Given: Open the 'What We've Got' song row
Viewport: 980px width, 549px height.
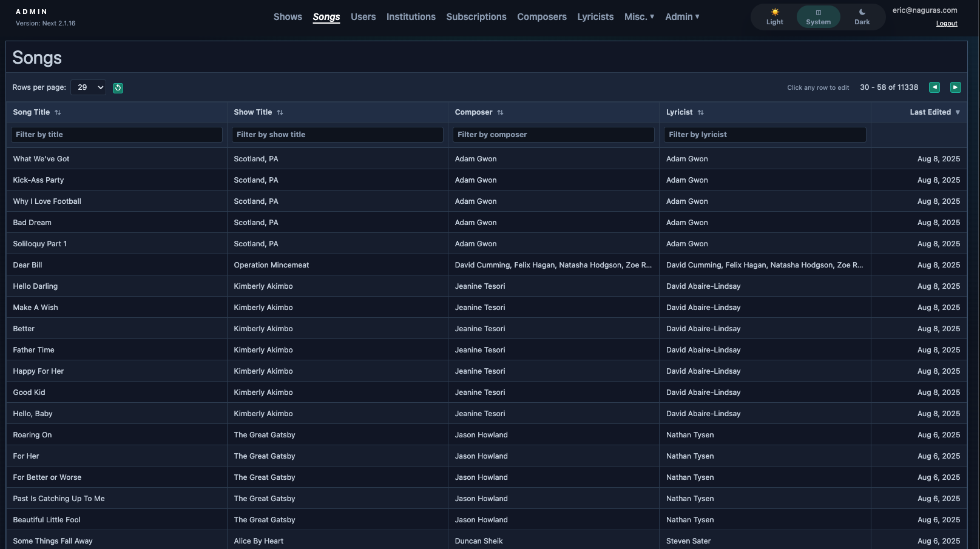Looking at the screenshot, I should coord(487,159).
